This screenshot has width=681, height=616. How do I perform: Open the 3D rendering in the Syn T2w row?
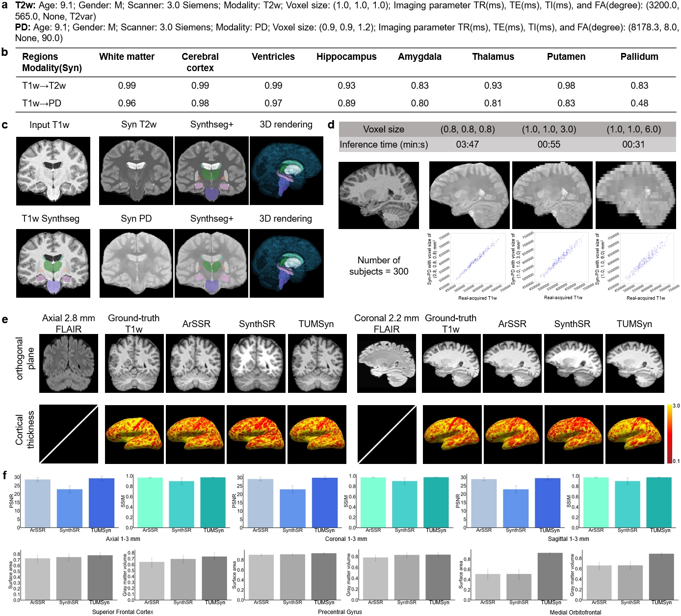point(287,171)
